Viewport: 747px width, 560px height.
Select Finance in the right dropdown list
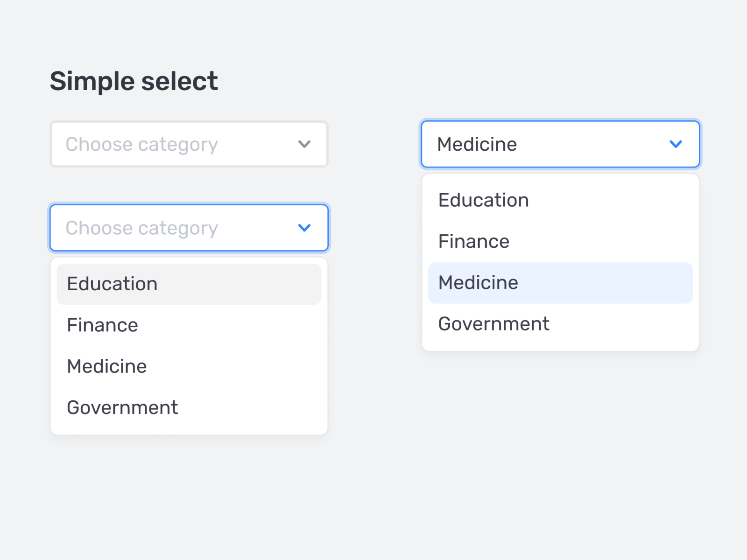(473, 241)
